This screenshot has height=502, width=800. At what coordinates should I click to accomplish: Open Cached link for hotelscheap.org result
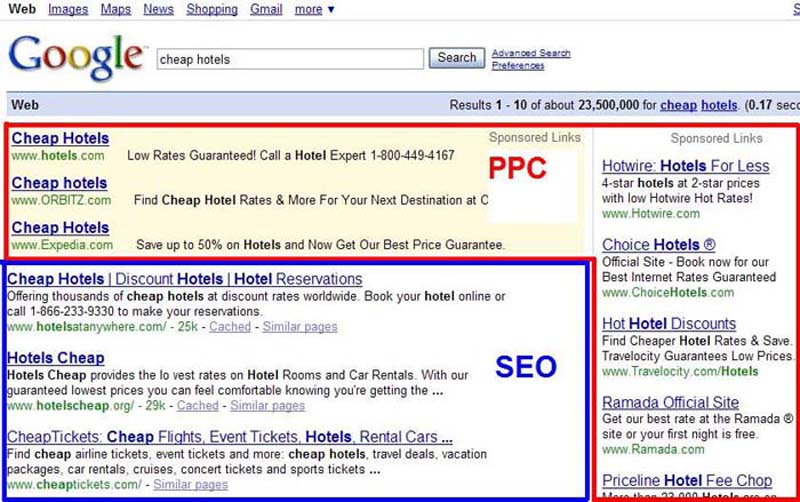(x=197, y=406)
